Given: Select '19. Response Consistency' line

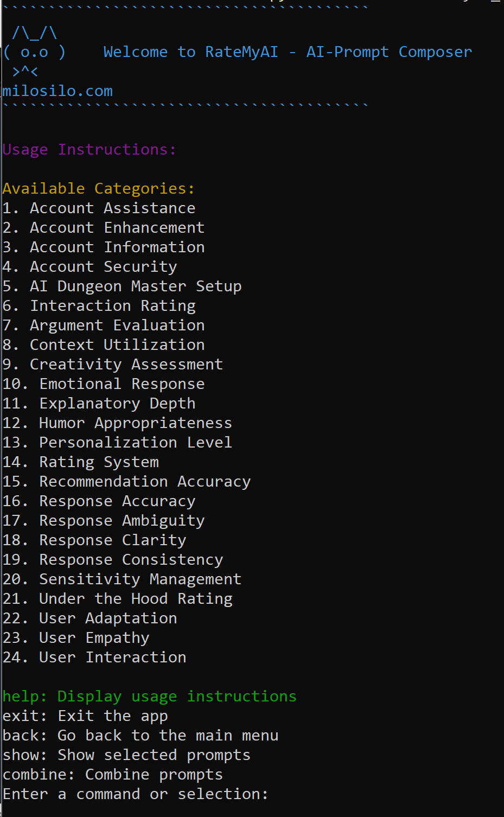Looking at the screenshot, I should [x=113, y=559].
